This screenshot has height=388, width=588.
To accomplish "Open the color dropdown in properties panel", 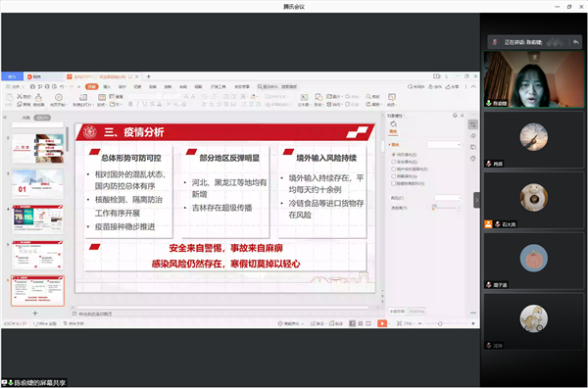I will [448, 198].
